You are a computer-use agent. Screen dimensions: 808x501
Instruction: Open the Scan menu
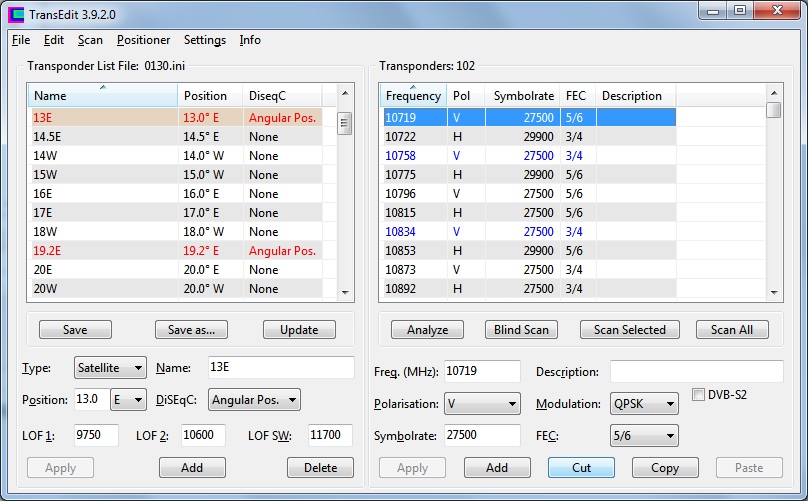point(90,40)
